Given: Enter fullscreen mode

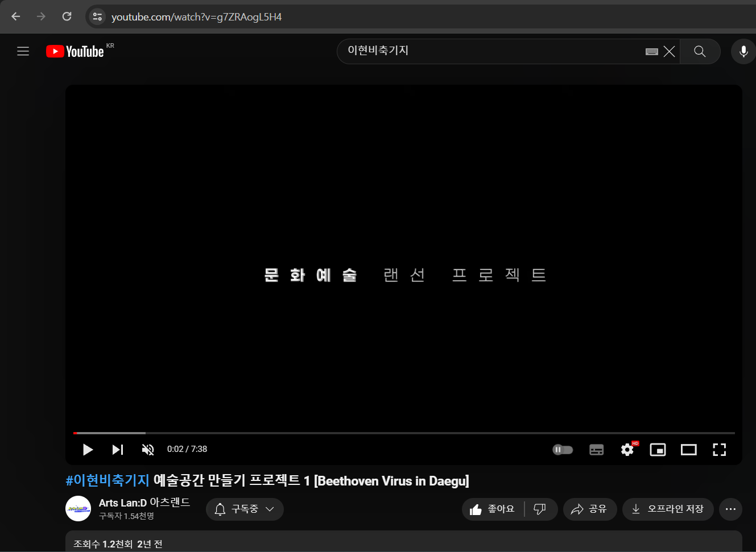Looking at the screenshot, I should pos(719,450).
